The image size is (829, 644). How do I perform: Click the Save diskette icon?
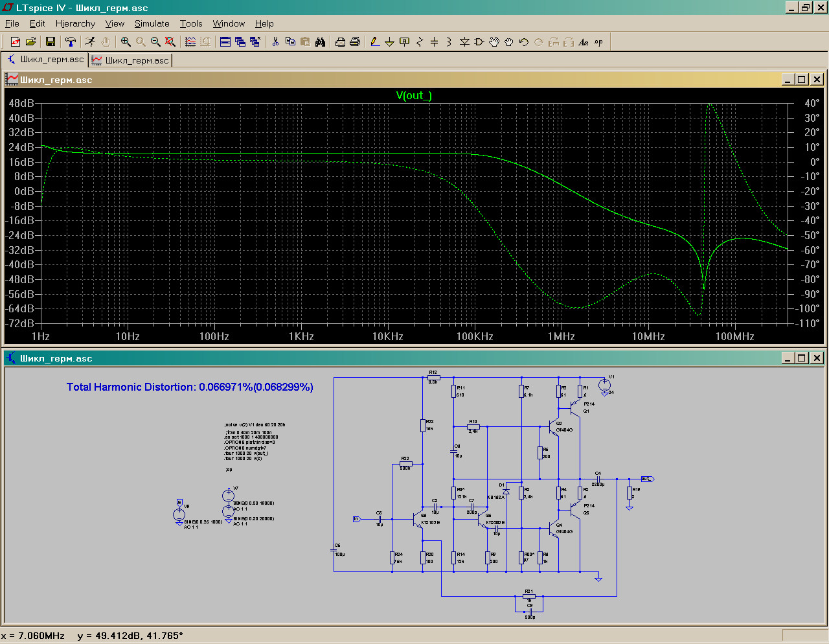click(x=50, y=42)
